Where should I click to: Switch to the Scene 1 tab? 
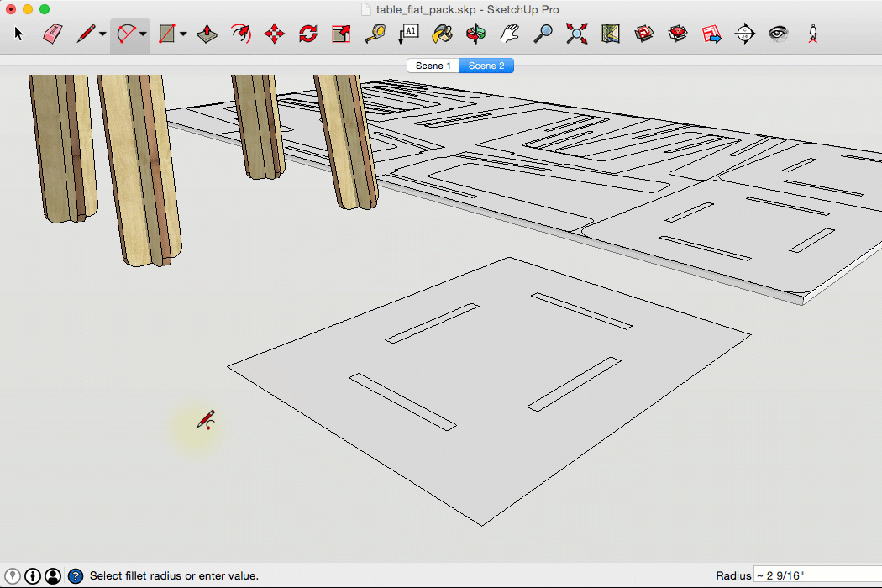pyautogui.click(x=433, y=66)
